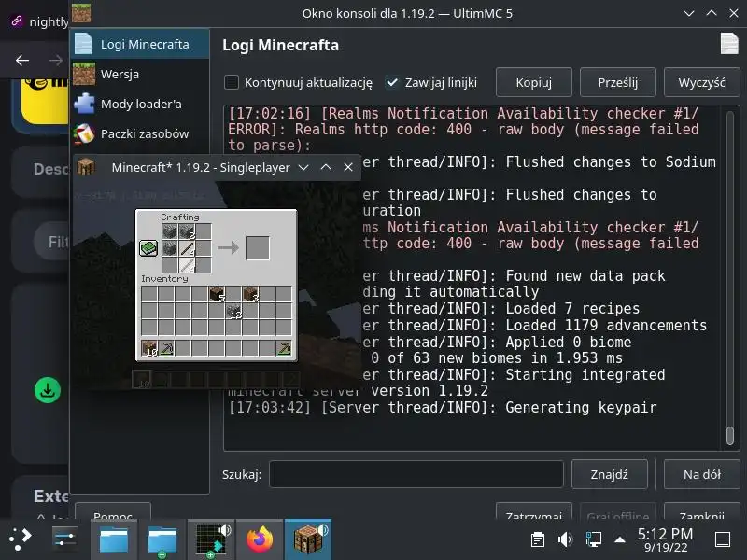747x560 pixels.
Task: Click show desktop icon in taskbar corner
Action: (723, 539)
